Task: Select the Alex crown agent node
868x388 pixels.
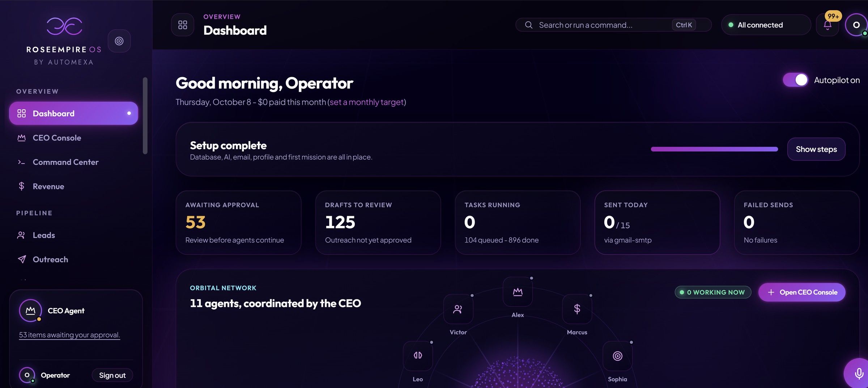Action: click(518, 292)
